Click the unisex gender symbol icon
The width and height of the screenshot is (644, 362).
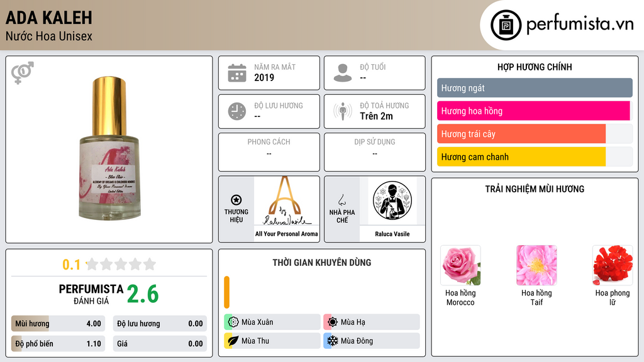[23, 73]
